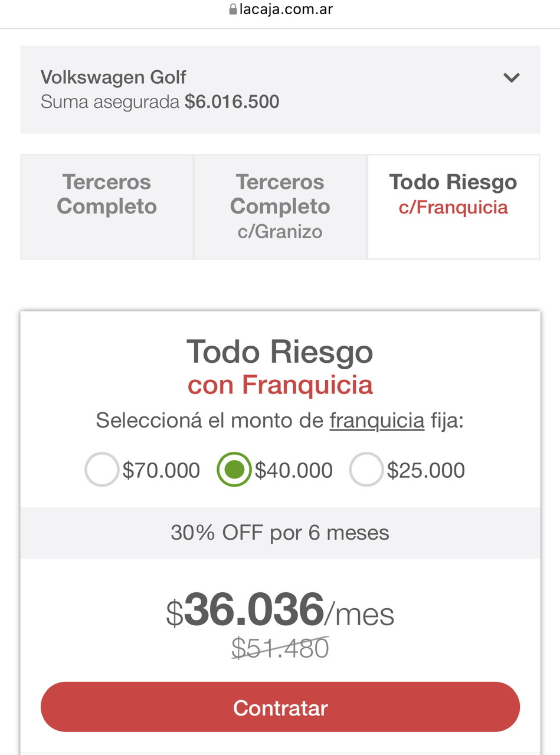Click the red con Franquicia subtitle
560x755 pixels.
(280, 385)
